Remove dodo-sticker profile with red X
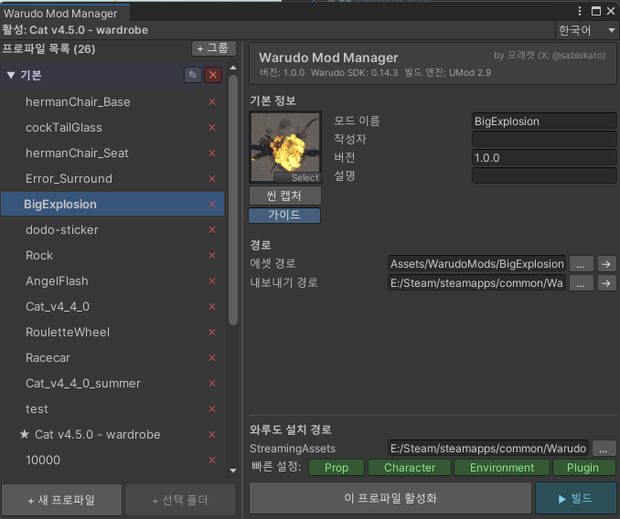Viewport: 620px width, 519px height. [x=212, y=230]
